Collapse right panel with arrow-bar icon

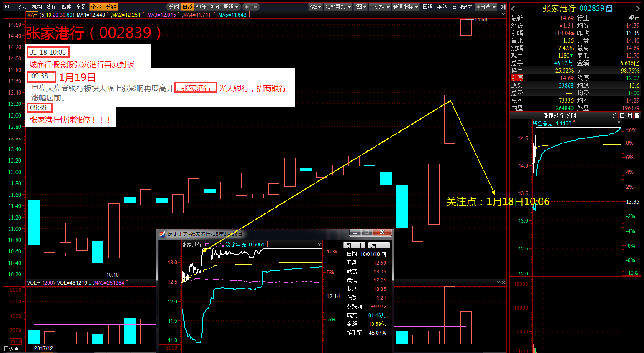503,7
